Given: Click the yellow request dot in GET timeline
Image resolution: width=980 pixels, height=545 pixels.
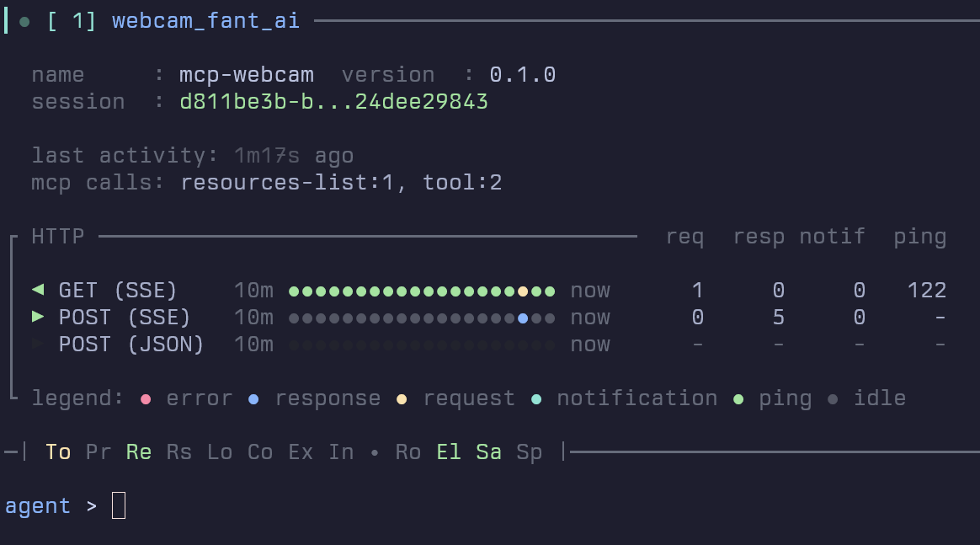Looking at the screenshot, I should [523, 291].
